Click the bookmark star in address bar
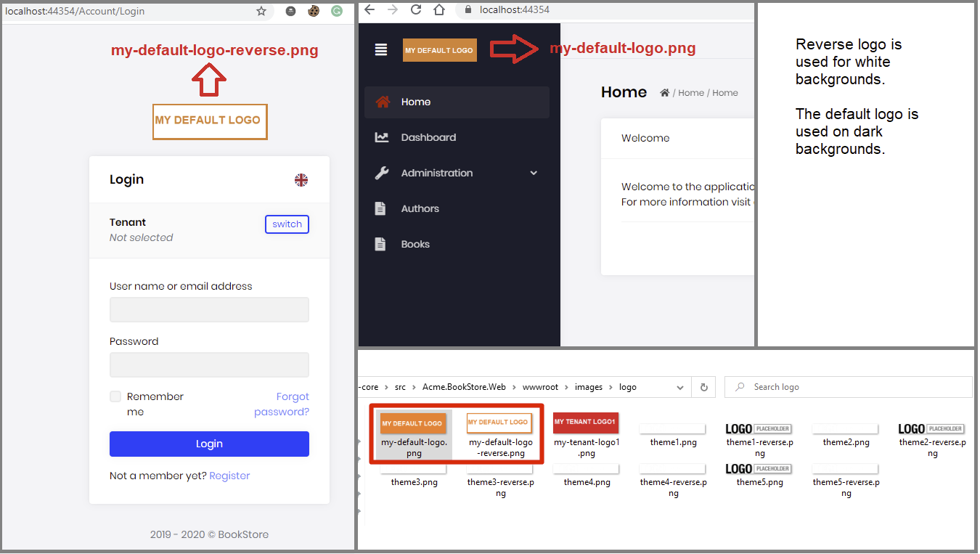The image size is (980, 554). (x=261, y=11)
